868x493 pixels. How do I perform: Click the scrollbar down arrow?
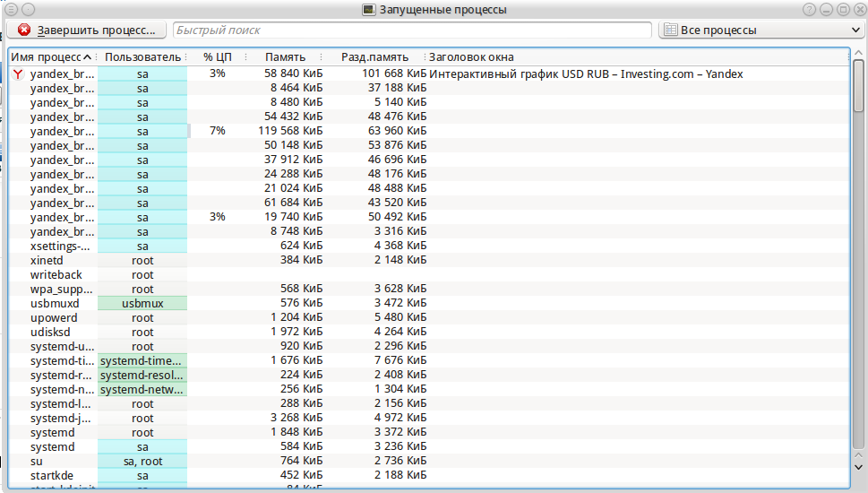858,467
